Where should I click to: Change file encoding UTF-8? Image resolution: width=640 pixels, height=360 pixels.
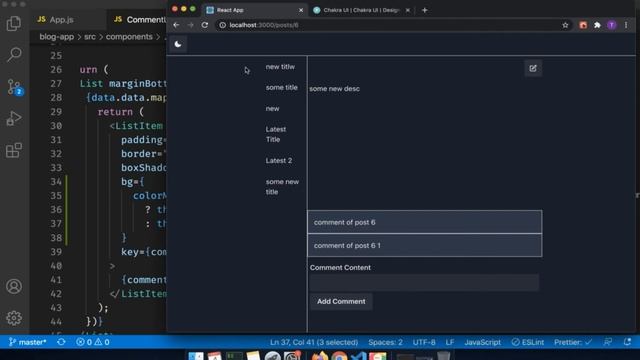pos(424,342)
